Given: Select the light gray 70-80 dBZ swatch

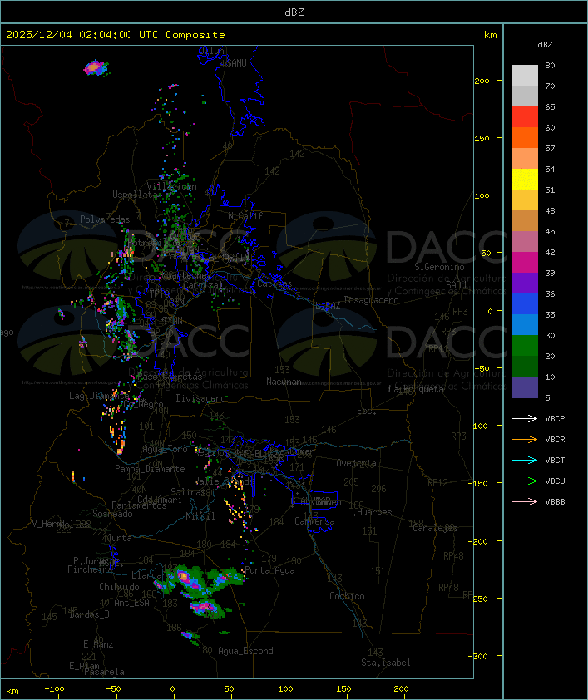Looking at the screenshot, I should click(525, 75).
